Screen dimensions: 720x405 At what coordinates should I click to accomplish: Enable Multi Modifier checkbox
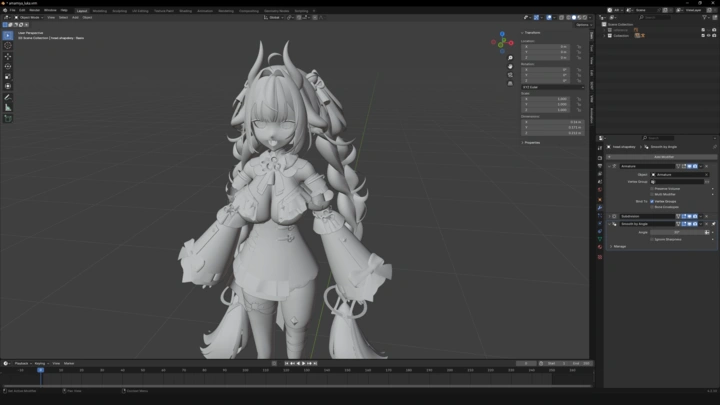652,194
